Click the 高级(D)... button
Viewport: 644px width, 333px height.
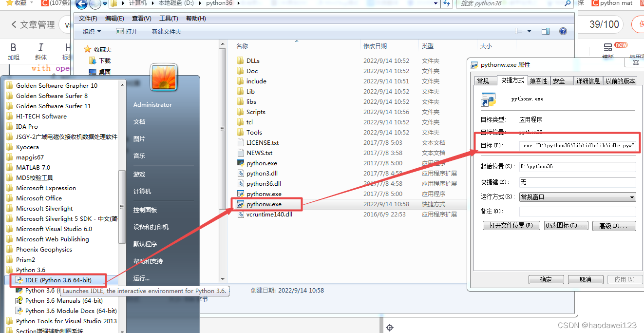(614, 226)
